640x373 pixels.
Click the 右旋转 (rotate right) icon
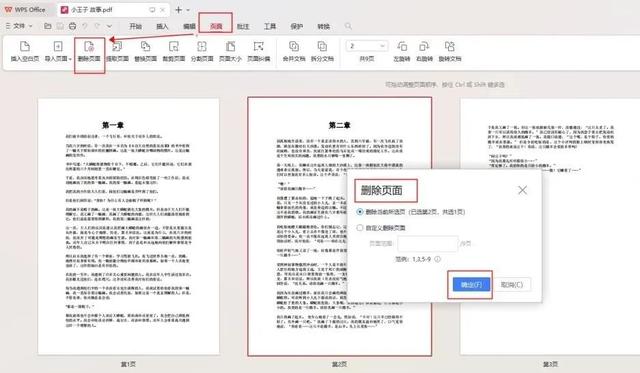[424, 47]
